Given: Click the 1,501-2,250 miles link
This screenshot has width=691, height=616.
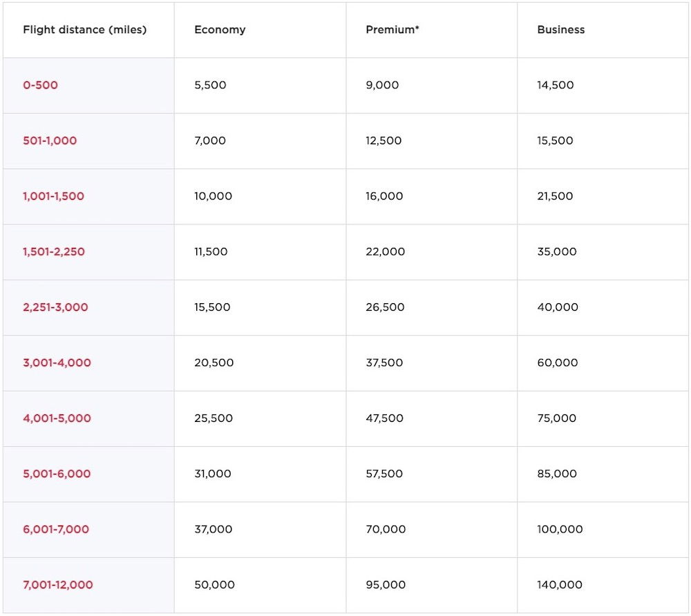Looking at the screenshot, I should pyautogui.click(x=54, y=252).
